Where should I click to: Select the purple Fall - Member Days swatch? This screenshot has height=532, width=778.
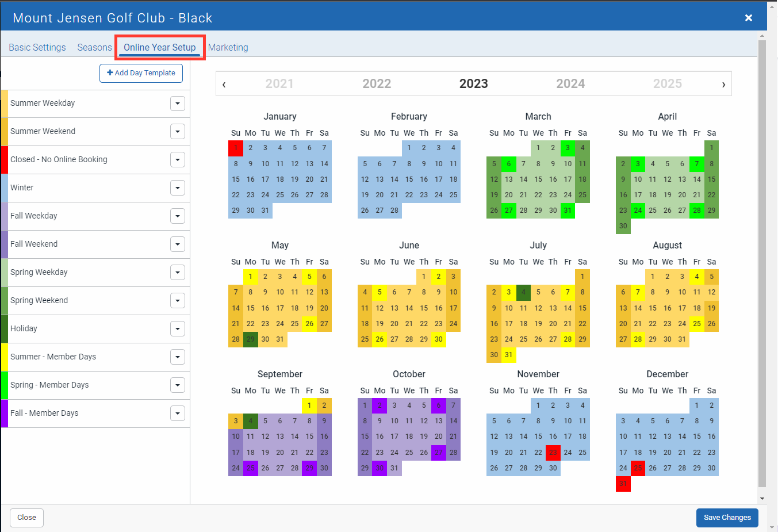(x=5, y=414)
